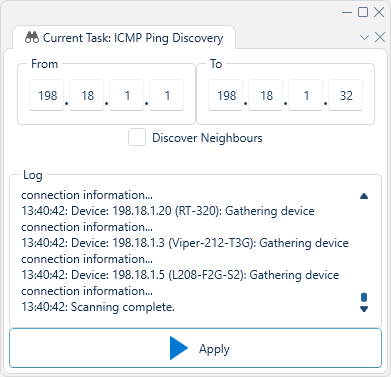Screen dimensions: 391x377
Task: Click the log scrollbar thumb
Action: point(364,297)
